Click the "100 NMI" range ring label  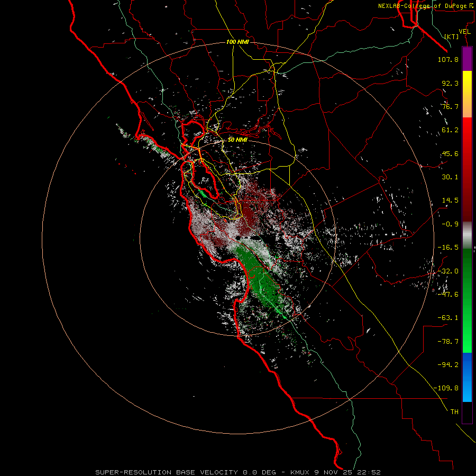tap(237, 42)
